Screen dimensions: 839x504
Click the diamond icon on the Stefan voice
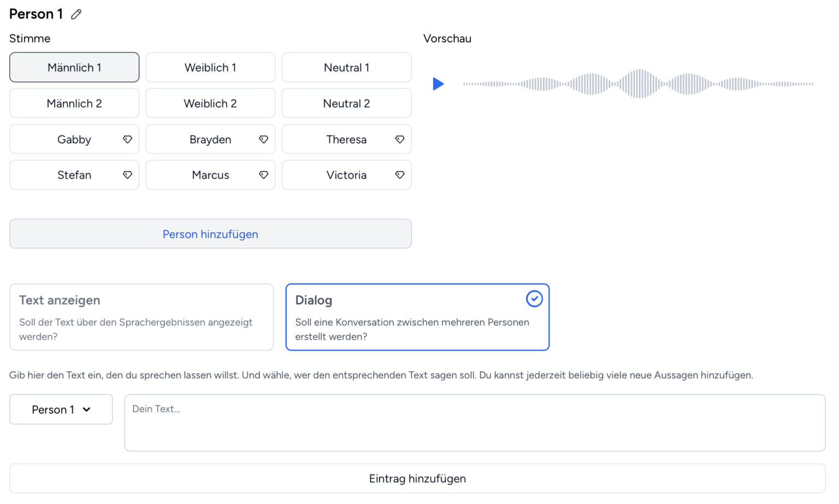pyautogui.click(x=127, y=175)
